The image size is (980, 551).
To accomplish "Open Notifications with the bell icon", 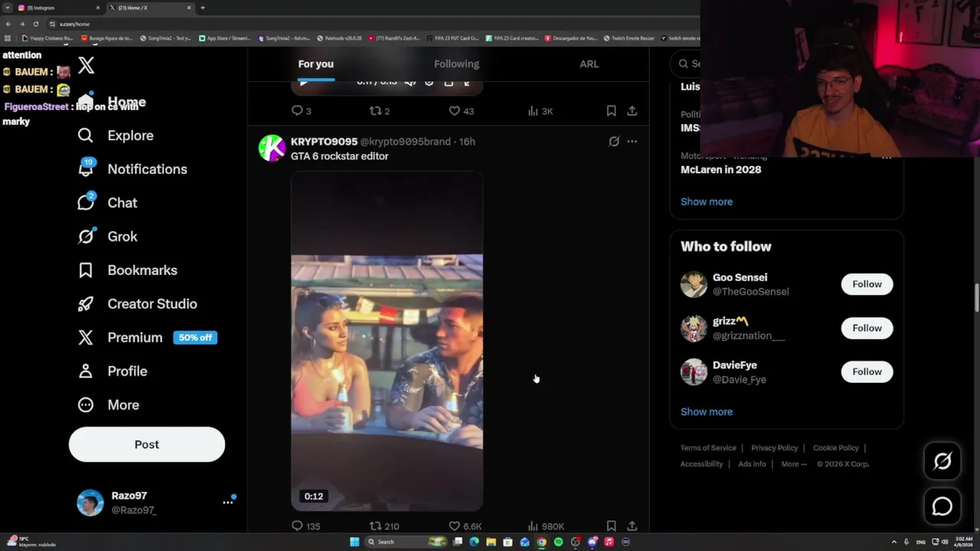I will coord(132,169).
